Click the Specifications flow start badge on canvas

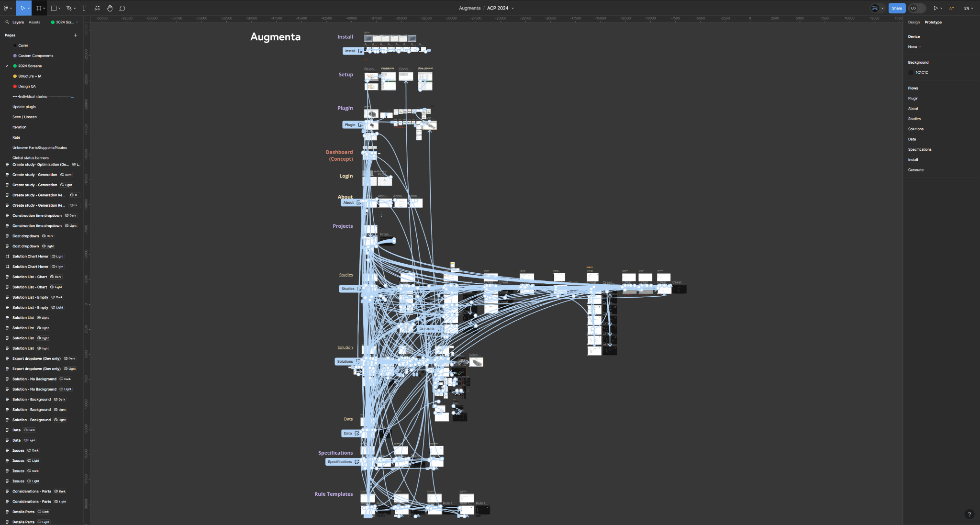tap(343, 462)
